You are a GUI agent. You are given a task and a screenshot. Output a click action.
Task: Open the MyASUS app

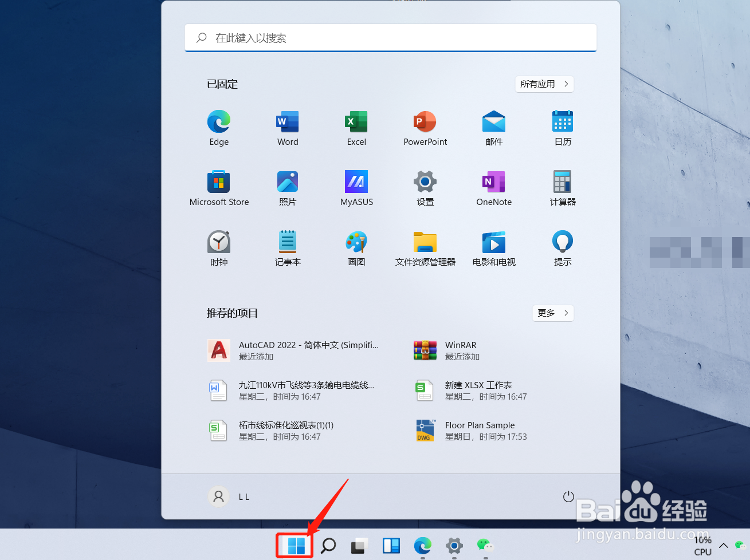(356, 188)
